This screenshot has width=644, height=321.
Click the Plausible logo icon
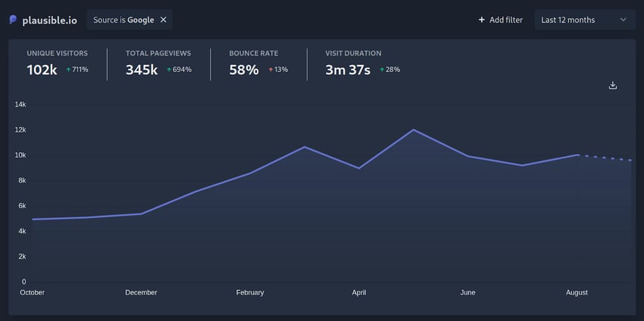[13, 20]
